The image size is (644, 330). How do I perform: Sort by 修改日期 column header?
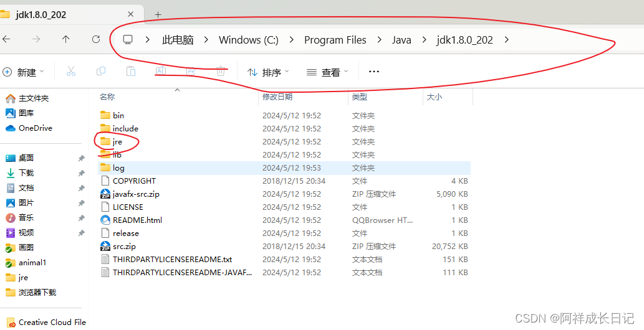pos(277,97)
